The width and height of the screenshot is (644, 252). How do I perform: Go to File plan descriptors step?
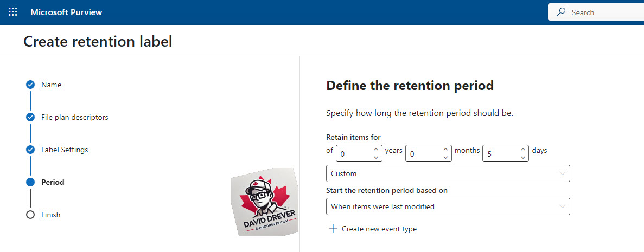[x=75, y=118]
